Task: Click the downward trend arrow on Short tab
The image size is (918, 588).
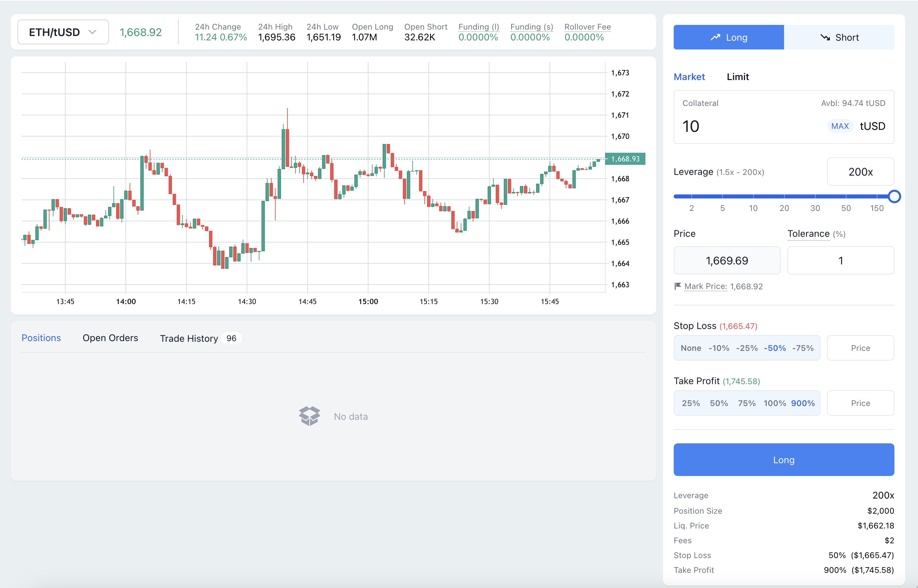Action: coord(825,37)
